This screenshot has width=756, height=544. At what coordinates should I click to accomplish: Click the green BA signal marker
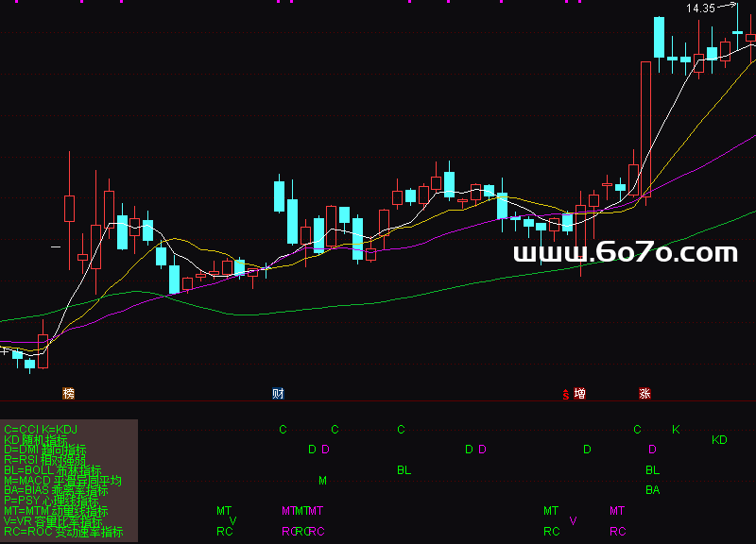click(x=652, y=490)
